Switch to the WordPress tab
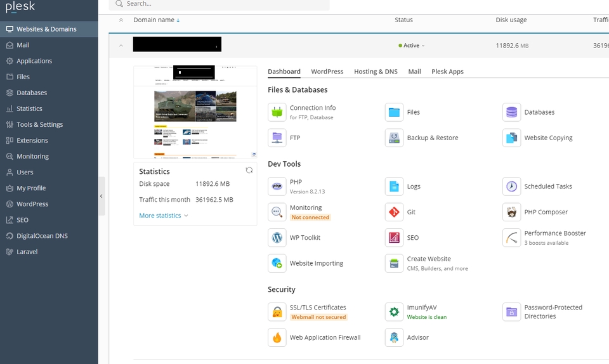Viewport: 609px width, 364px height. click(x=327, y=72)
